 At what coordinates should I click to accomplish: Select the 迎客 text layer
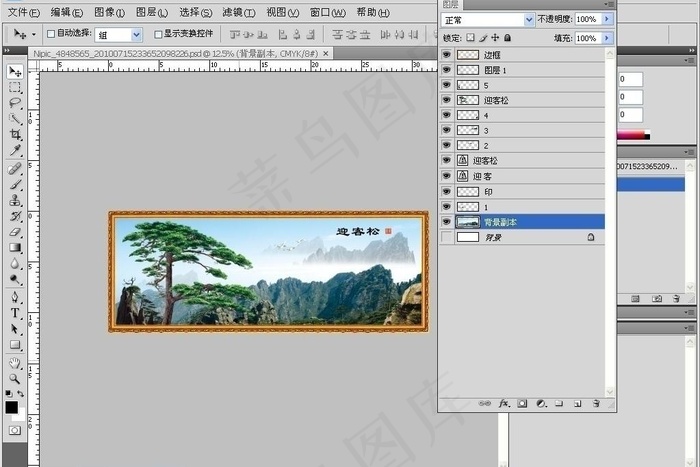[x=529, y=176]
